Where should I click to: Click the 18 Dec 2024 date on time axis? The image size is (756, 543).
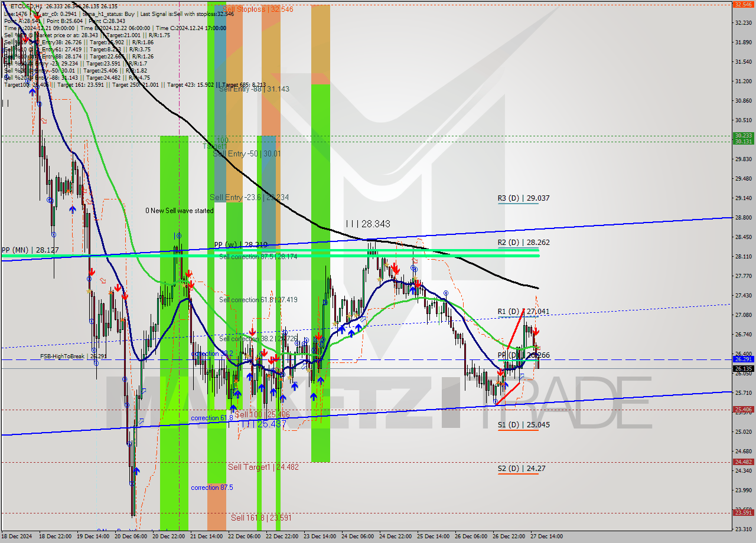(17, 537)
